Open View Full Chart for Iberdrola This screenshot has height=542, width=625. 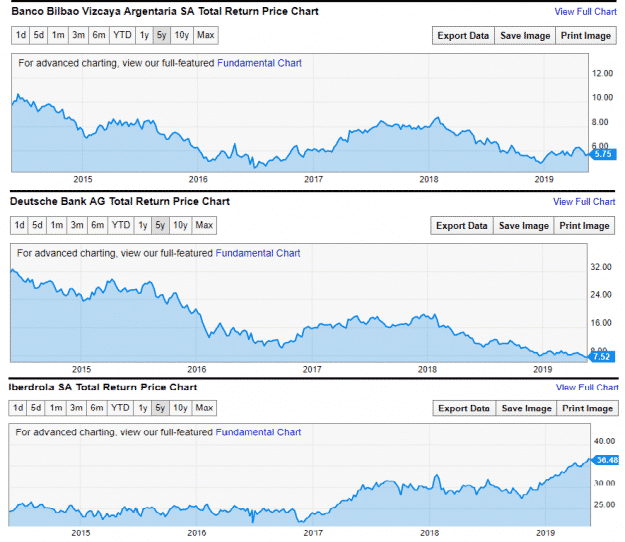(x=587, y=387)
